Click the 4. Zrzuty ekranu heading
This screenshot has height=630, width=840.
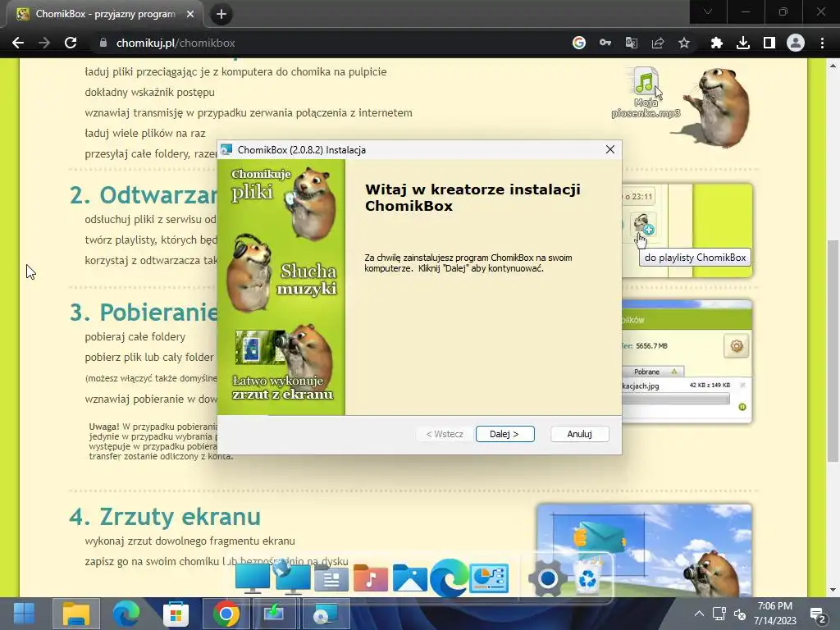tap(165, 517)
